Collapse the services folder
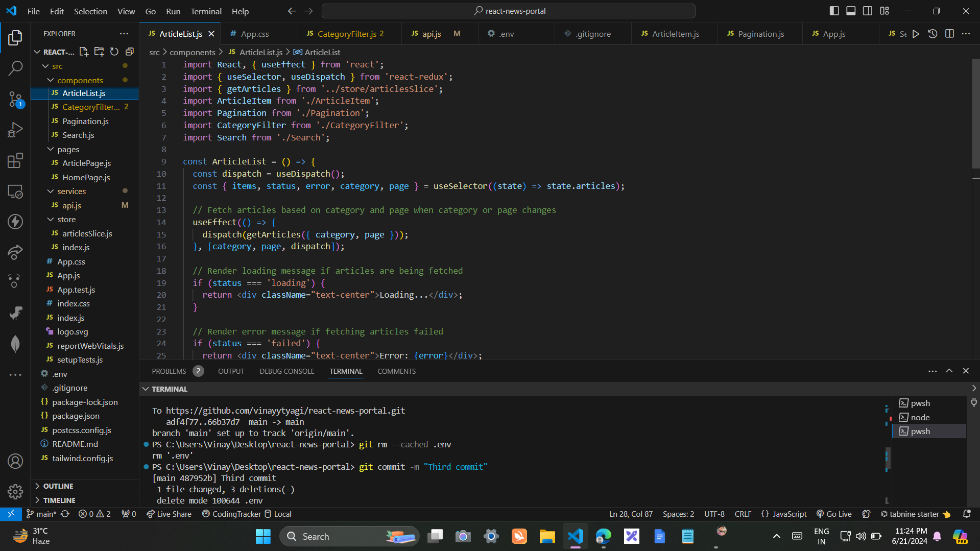980x551 pixels. coord(51,191)
